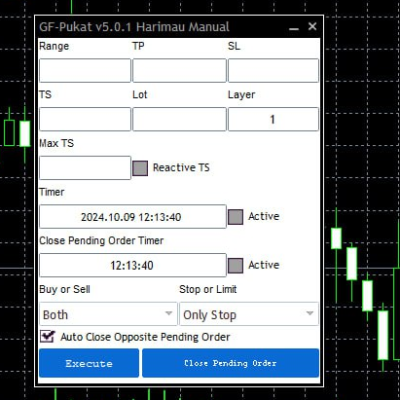Edit the Close Pending Order time field
The height and width of the screenshot is (400, 400).
[133, 265]
